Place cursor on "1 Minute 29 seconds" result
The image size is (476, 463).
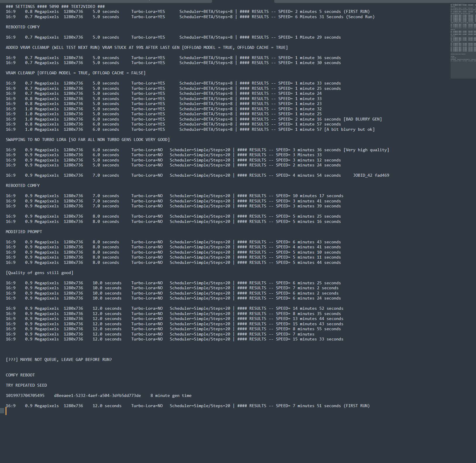pyautogui.click(x=318, y=37)
